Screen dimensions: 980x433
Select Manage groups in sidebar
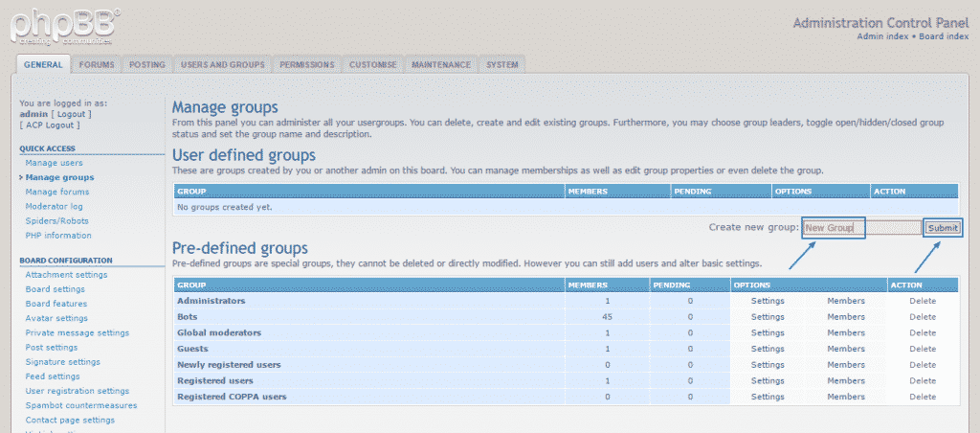tap(60, 177)
